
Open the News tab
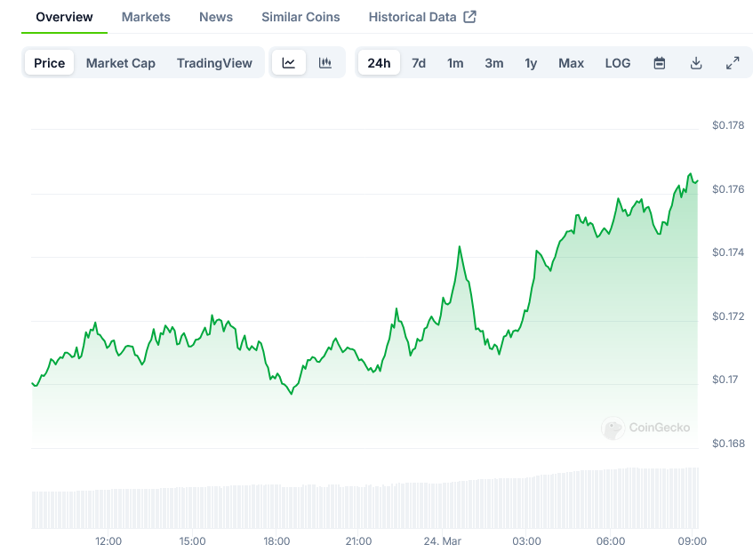(x=216, y=17)
